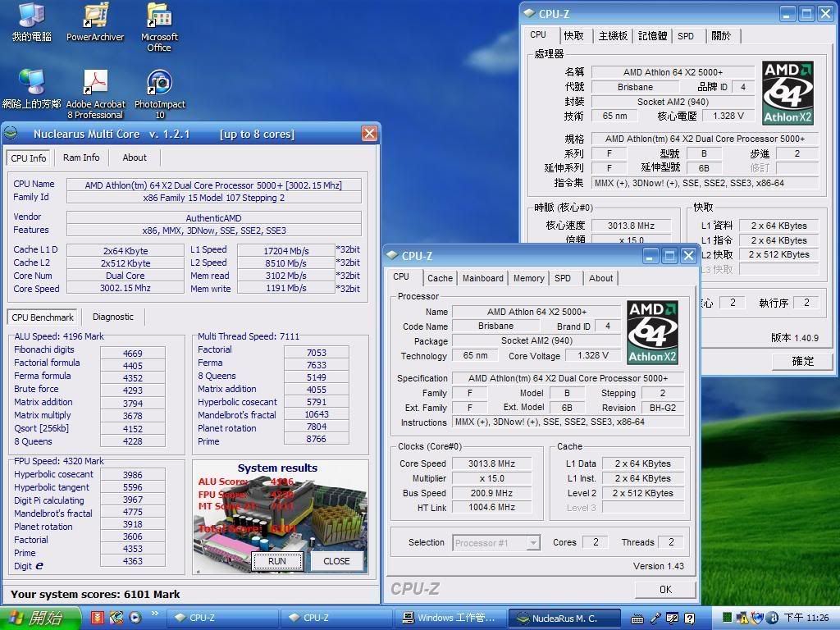Switch to Windows Task Manager taskbar button

tap(450, 618)
